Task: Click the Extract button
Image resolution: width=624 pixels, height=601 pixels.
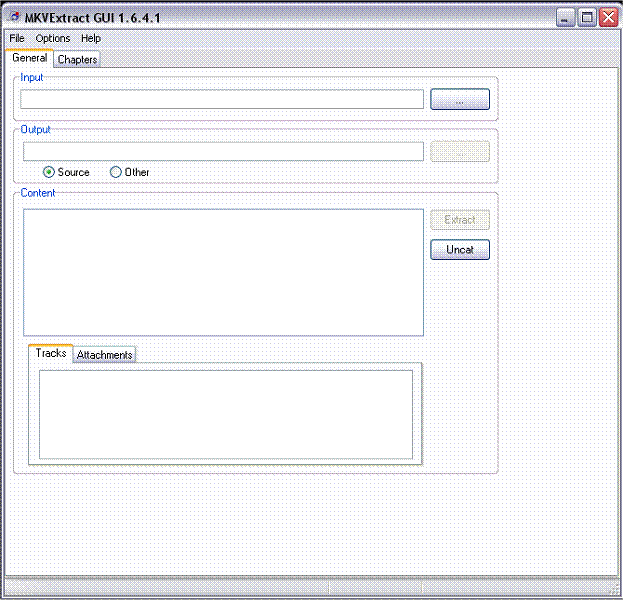Action: (x=460, y=220)
